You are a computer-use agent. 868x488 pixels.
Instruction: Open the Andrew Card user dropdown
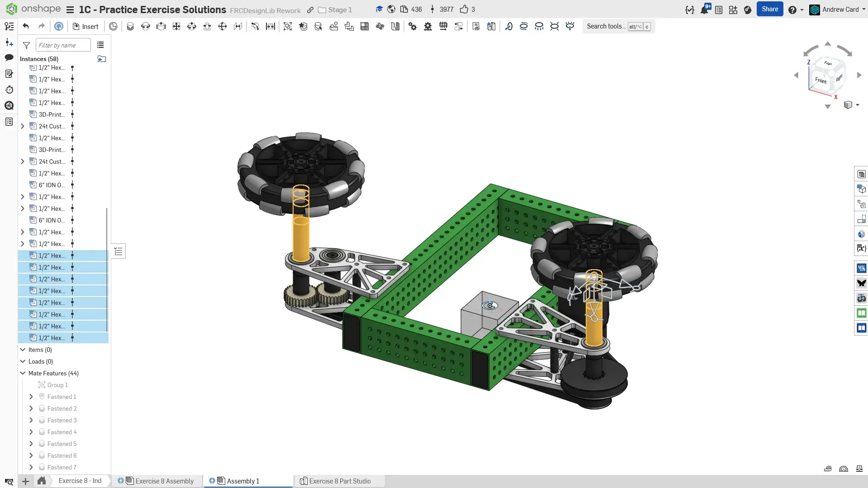[x=840, y=9]
